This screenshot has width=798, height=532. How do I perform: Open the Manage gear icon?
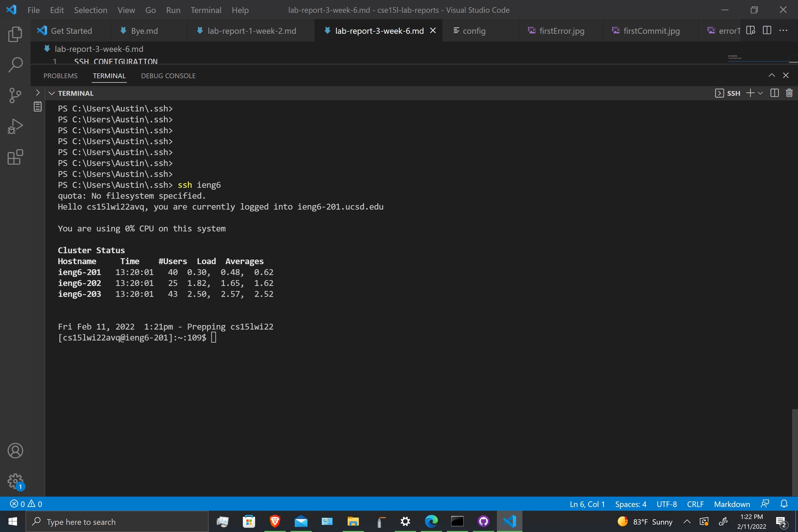click(15, 481)
